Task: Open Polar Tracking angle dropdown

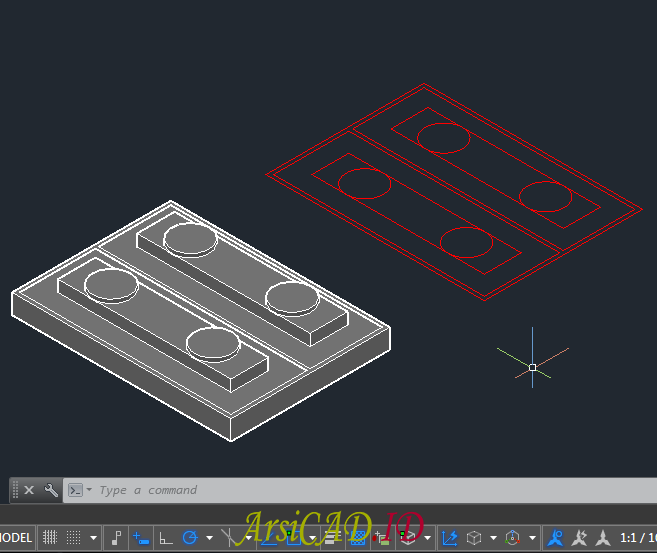Action: point(210,537)
